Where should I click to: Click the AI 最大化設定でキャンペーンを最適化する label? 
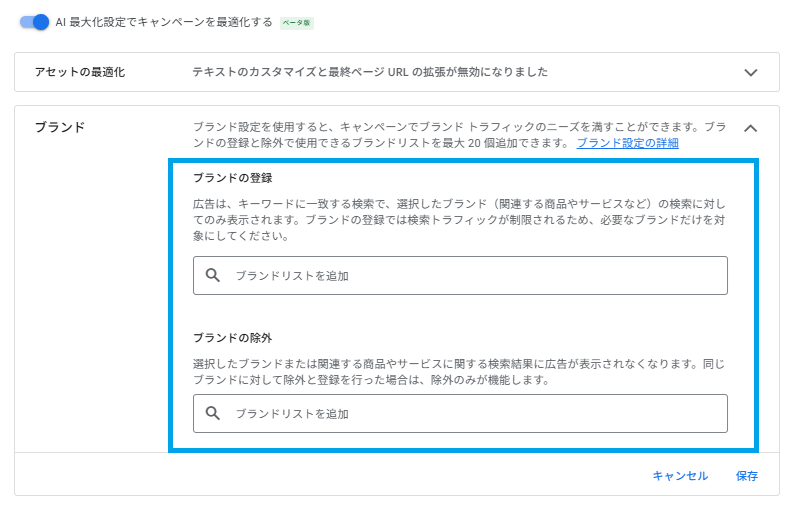click(164, 22)
